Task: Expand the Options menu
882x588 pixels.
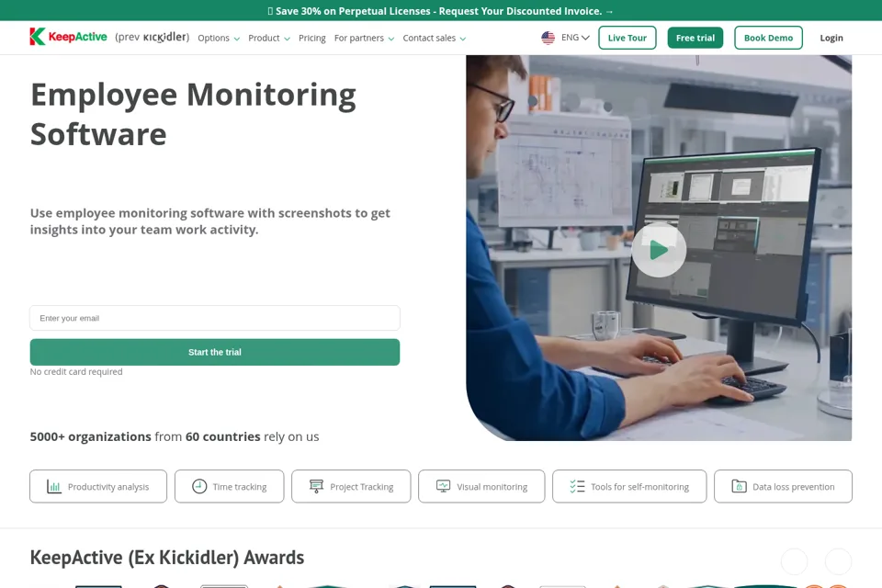Action: pos(219,38)
